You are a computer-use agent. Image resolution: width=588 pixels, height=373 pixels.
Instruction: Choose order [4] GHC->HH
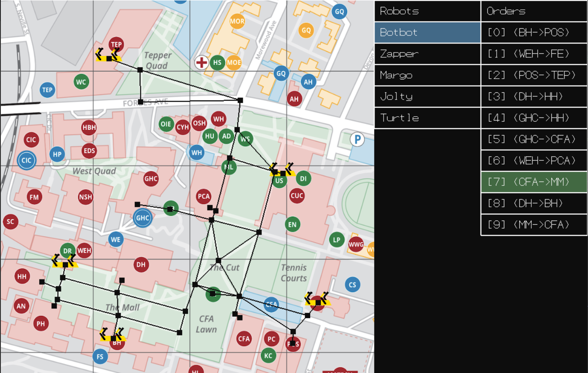(534, 118)
